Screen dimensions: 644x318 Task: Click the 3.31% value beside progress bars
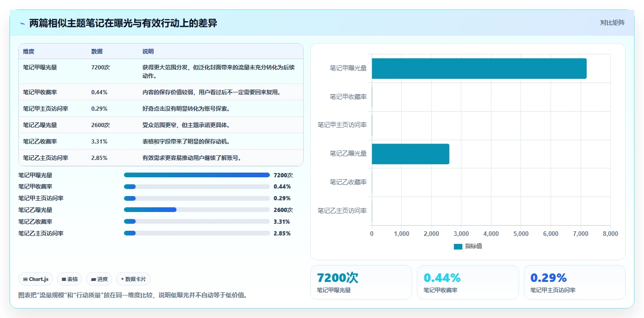[282, 221]
